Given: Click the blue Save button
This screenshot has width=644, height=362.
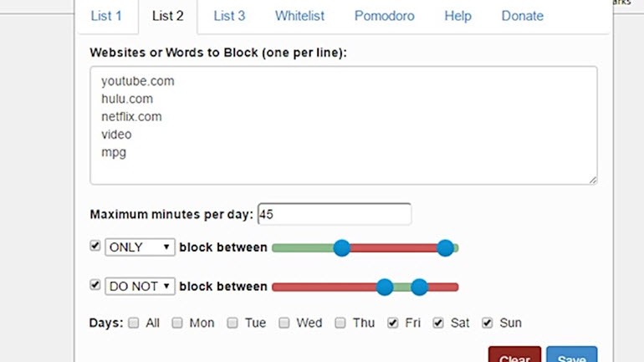Looking at the screenshot, I should [x=572, y=355].
